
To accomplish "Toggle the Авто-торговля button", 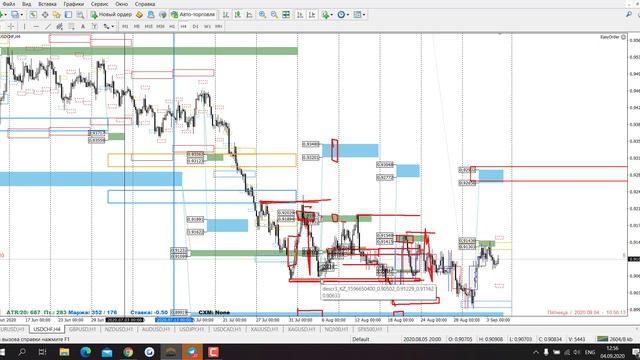I will pos(193,15).
